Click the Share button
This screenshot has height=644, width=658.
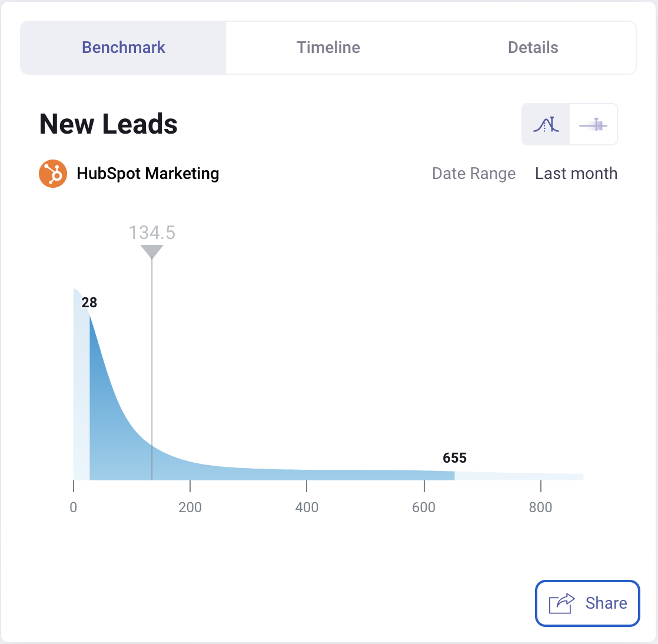[587, 603]
